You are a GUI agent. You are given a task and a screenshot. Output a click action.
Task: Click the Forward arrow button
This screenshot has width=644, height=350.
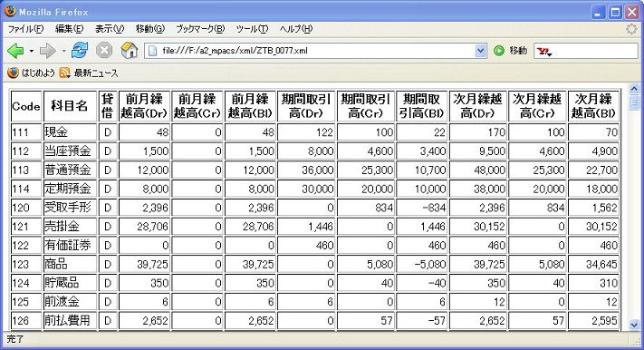click(48, 51)
